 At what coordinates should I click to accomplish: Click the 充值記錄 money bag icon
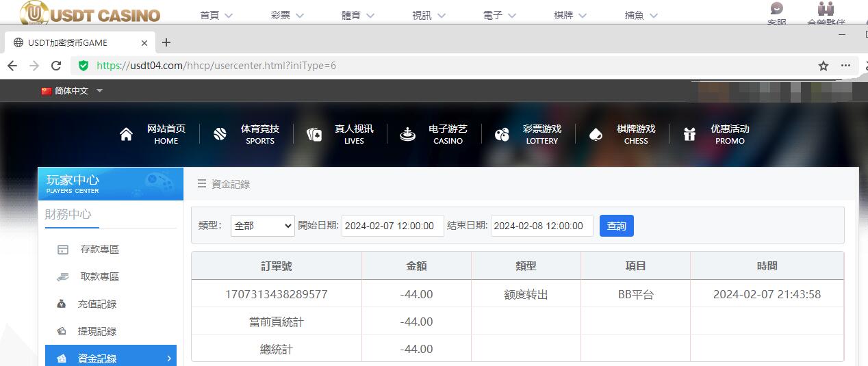pos(62,304)
